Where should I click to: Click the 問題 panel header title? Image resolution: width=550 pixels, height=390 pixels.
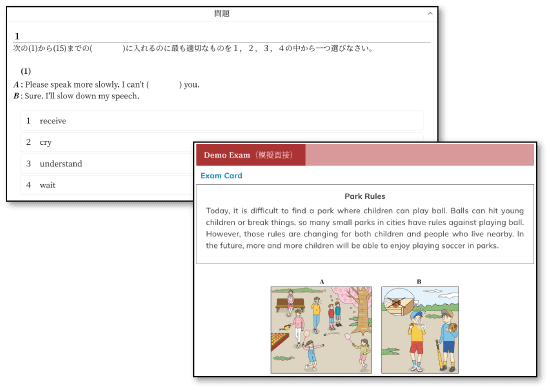222,14
